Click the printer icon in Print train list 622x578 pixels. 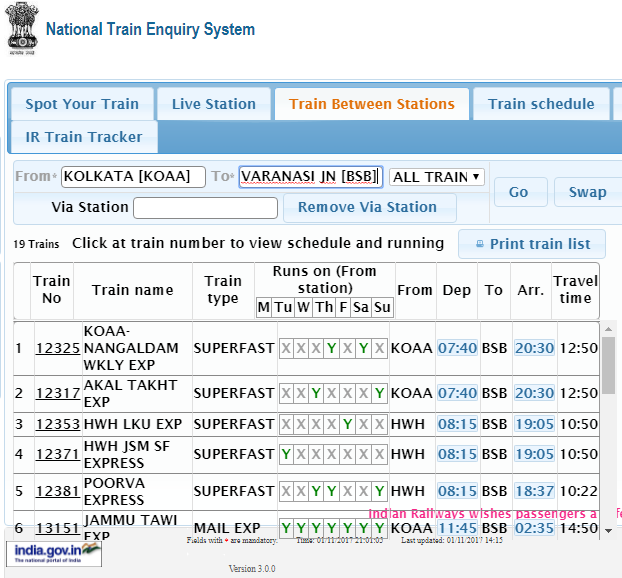[480, 244]
